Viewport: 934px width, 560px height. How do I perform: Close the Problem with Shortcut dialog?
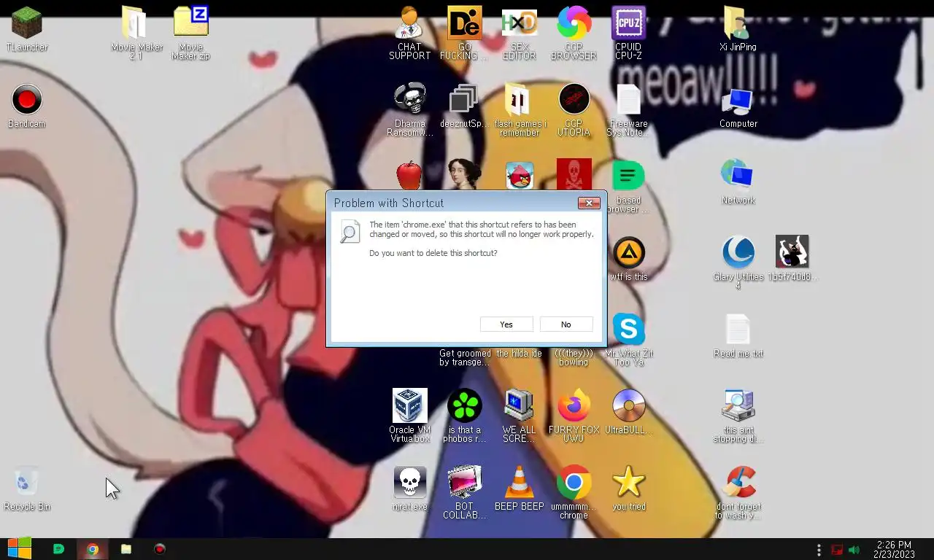(x=589, y=203)
